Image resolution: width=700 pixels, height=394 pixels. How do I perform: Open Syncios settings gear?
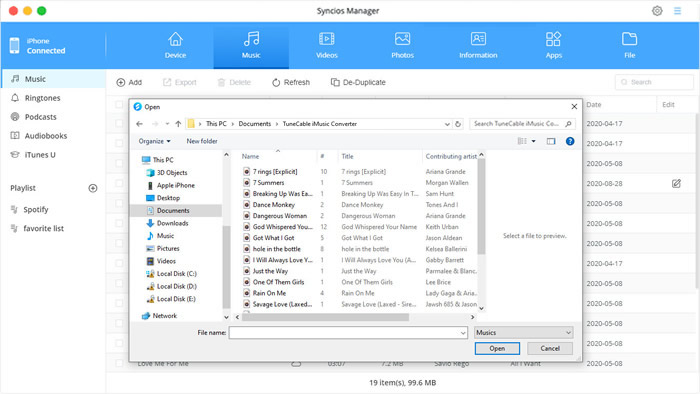(x=657, y=11)
